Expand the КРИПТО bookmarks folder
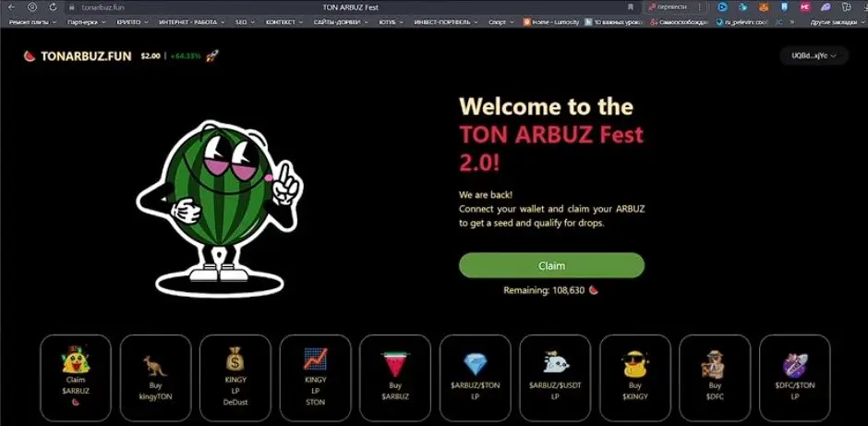 [x=132, y=22]
